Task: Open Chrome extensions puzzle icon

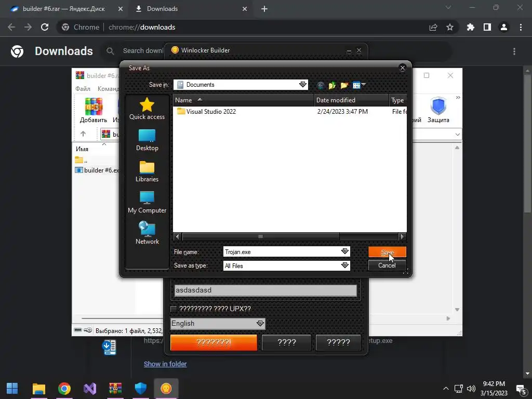Action: (x=470, y=27)
